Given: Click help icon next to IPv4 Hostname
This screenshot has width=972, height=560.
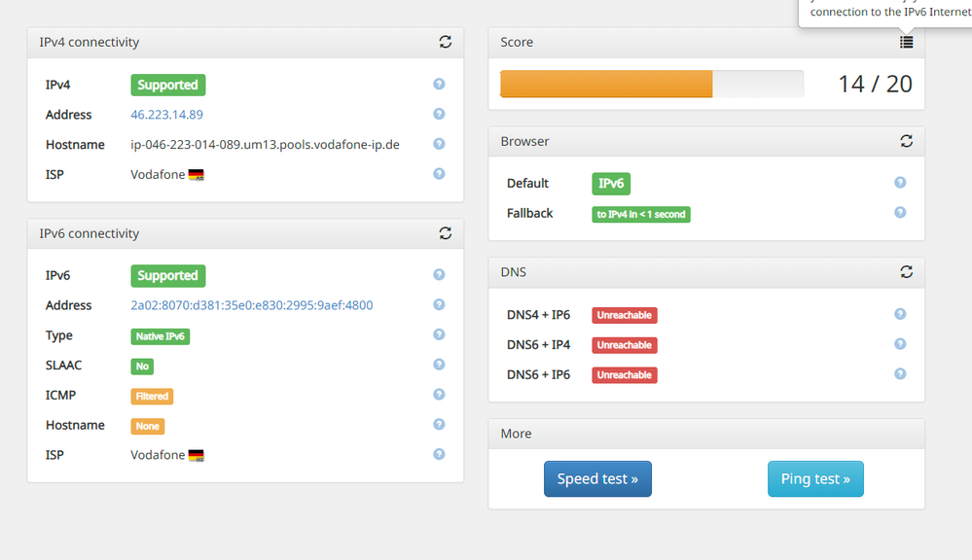Looking at the screenshot, I should [x=439, y=144].
